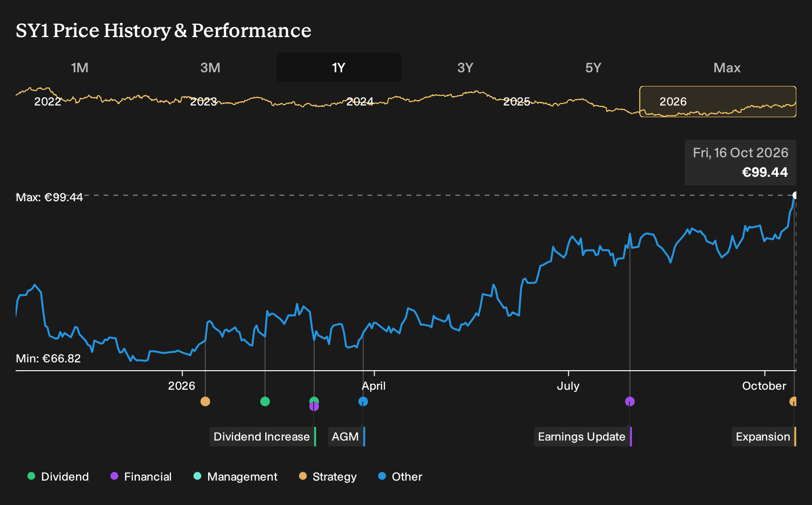This screenshot has height=505, width=812.
Task: Click the 'SY1 Price History & Performance' heading
Action: [x=164, y=31]
